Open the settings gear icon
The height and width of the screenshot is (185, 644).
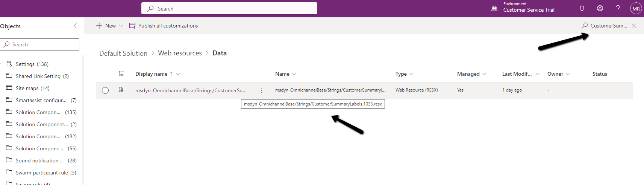tap(600, 8)
